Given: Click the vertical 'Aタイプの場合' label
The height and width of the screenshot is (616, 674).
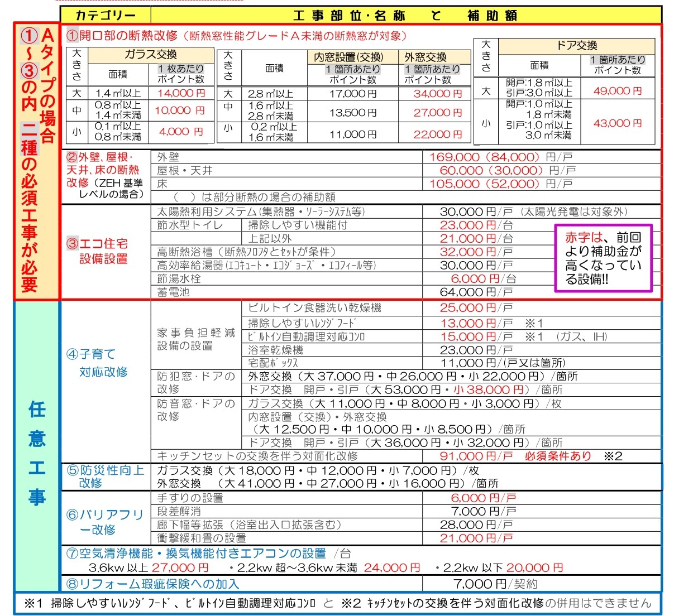Looking at the screenshot, I should coord(48,86).
